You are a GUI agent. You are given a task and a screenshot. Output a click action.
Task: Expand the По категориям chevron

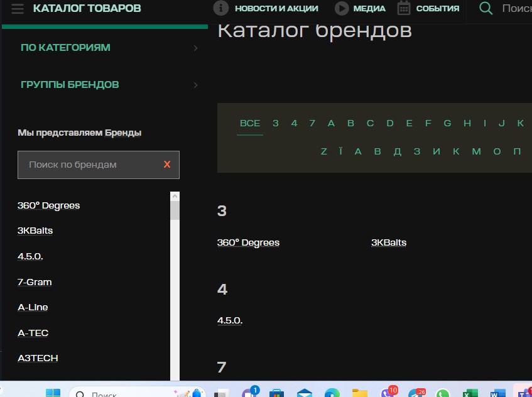tap(196, 48)
